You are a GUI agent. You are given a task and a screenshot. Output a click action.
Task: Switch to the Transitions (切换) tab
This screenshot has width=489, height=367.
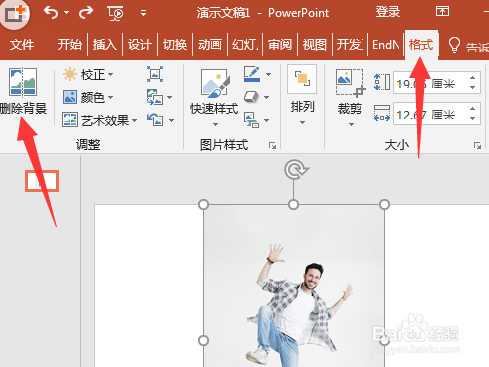click(175, 44)
